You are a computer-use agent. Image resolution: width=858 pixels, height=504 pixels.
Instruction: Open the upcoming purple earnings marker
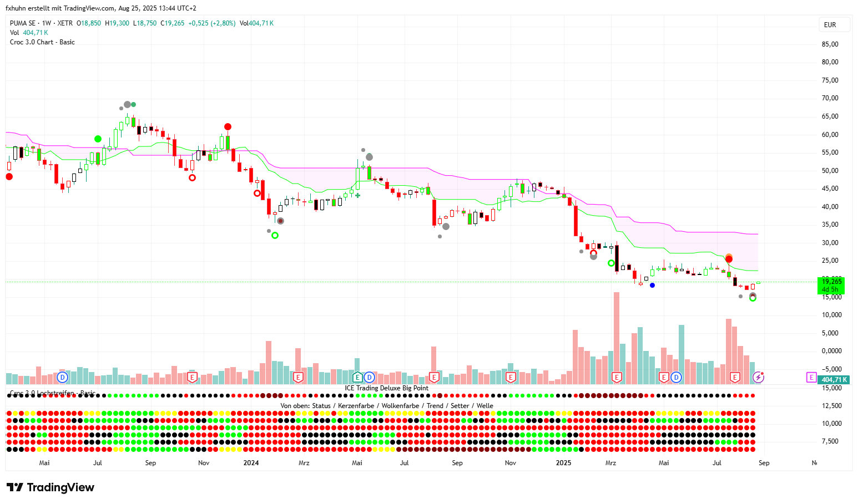coord(811,378)
